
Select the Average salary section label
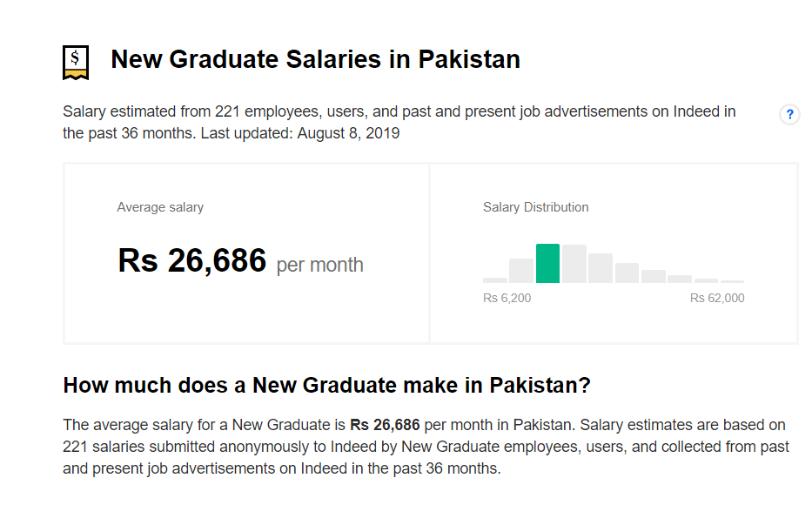[160, 207]
